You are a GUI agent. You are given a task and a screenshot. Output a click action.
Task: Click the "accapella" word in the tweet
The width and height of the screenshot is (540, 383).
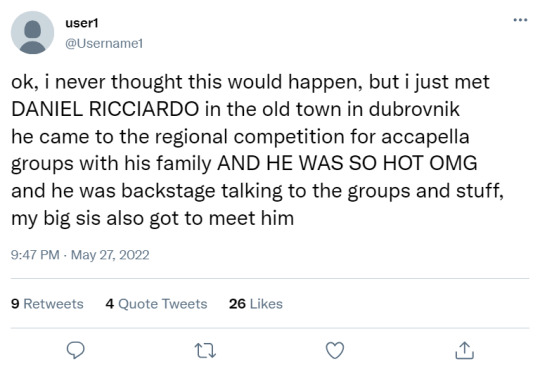[425, 137]
